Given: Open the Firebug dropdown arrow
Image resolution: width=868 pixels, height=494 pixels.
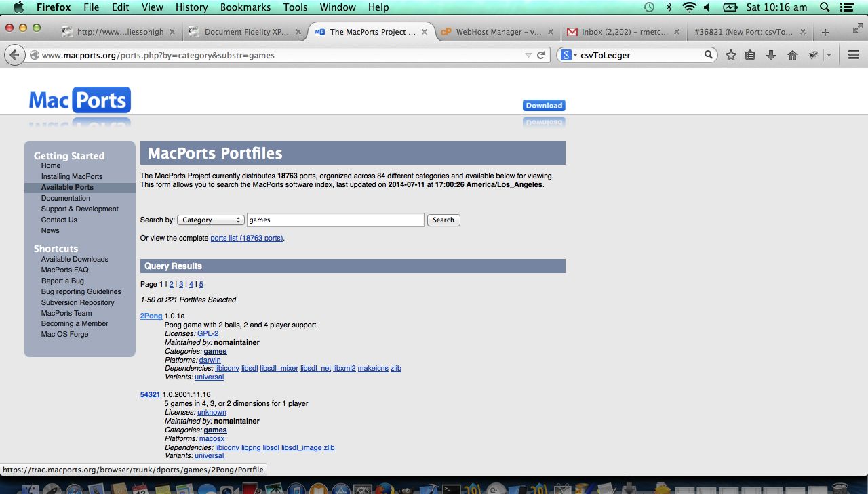Looking at the screenshot, I should coord(829,55).
